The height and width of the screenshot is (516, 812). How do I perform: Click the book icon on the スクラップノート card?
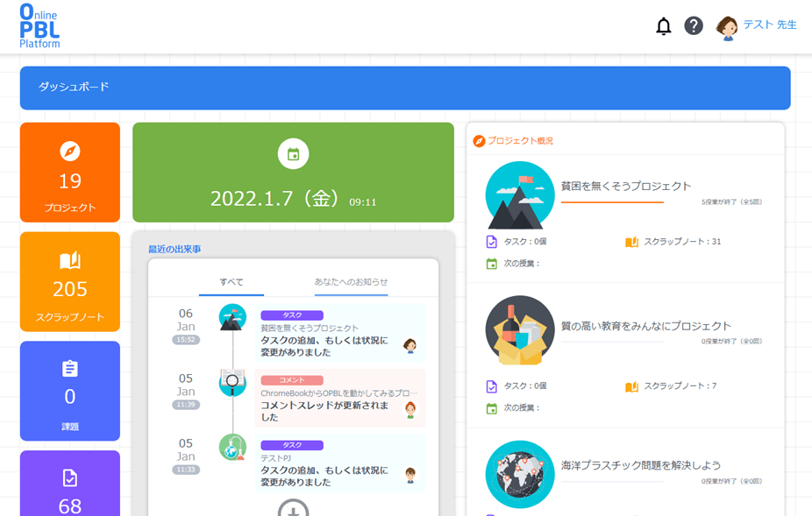tap(69, 260)
